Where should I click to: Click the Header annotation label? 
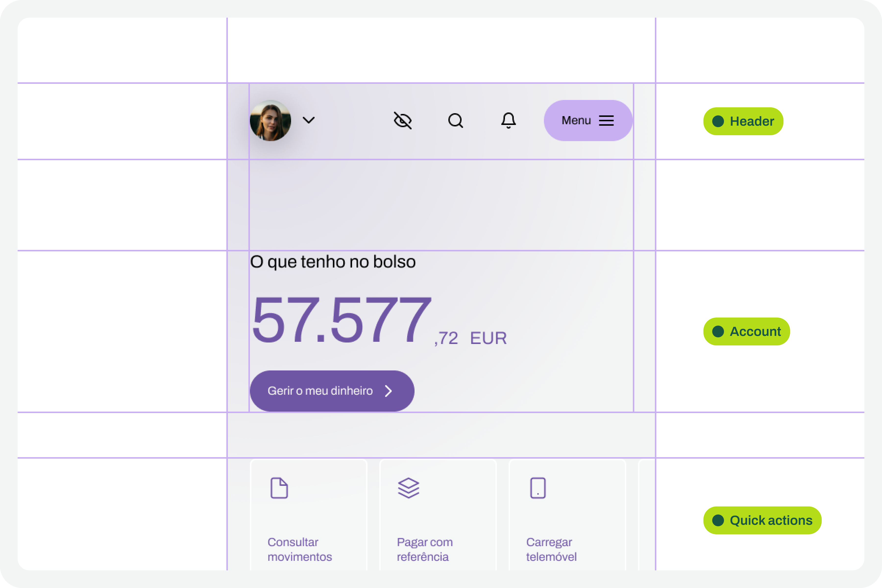743,121
